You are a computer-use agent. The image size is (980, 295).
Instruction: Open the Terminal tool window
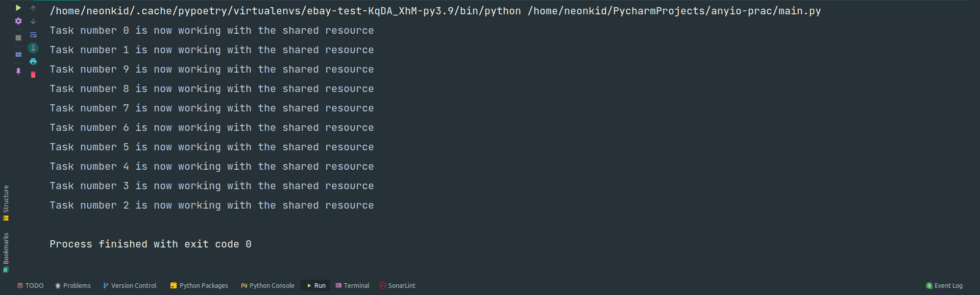click(352, 286)
